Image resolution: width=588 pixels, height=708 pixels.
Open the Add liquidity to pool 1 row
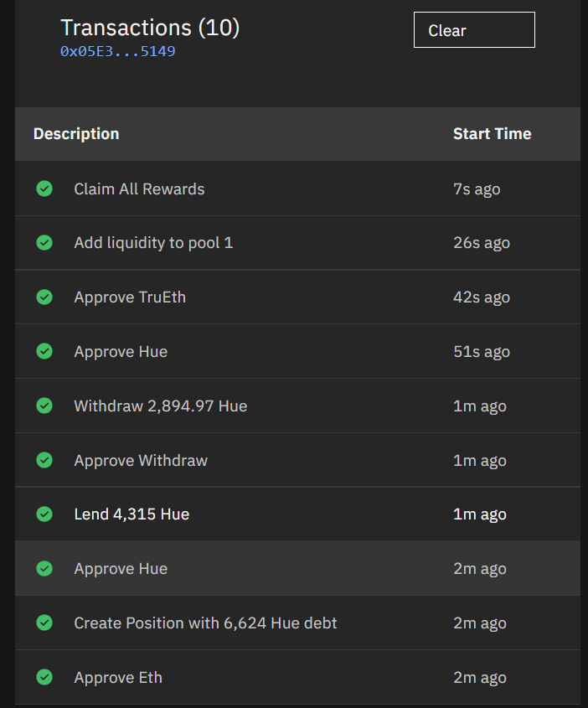tap(297, 243)
